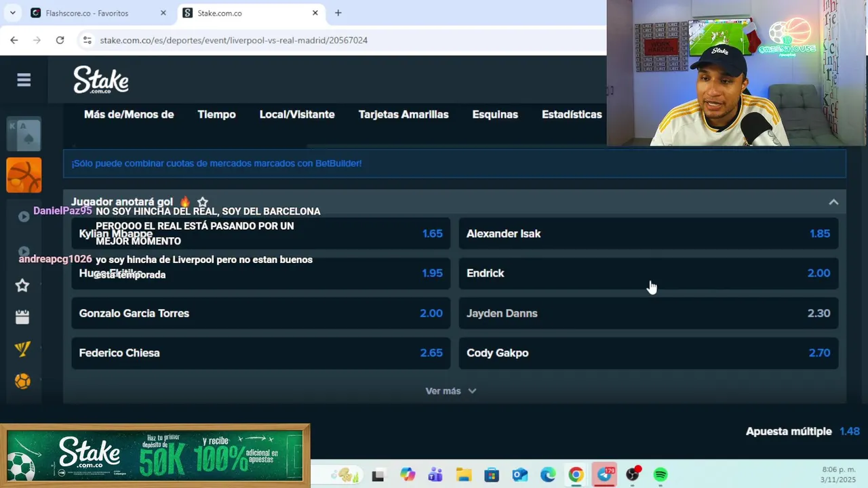Viewport: 868px width, 488px height.
Task: Select the Tarjetas Amarillas market tab
Action: tap(403, 115)
